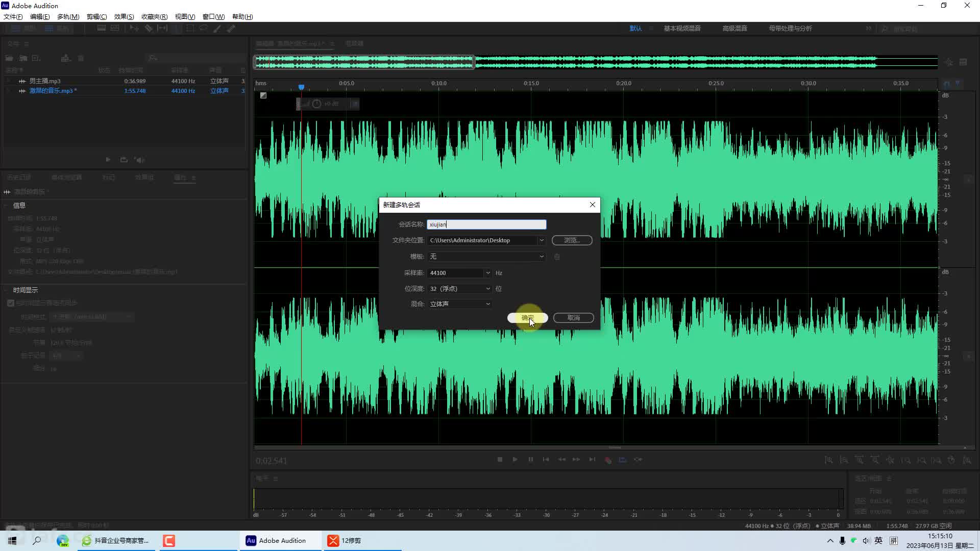Image resolution: width=980 pixels, height=551 pixels.
Task: Stop playback in the transport bar
Action: click(x=500, y=460)
